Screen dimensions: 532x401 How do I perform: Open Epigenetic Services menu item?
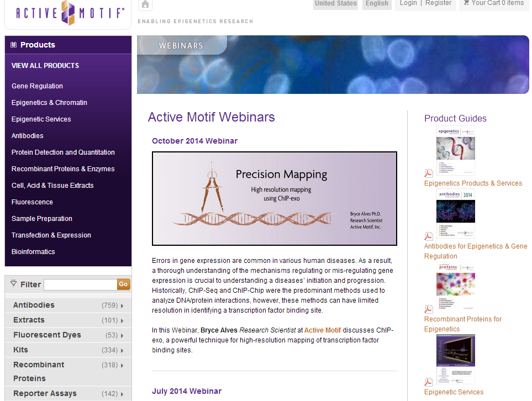tap(41, 119)
